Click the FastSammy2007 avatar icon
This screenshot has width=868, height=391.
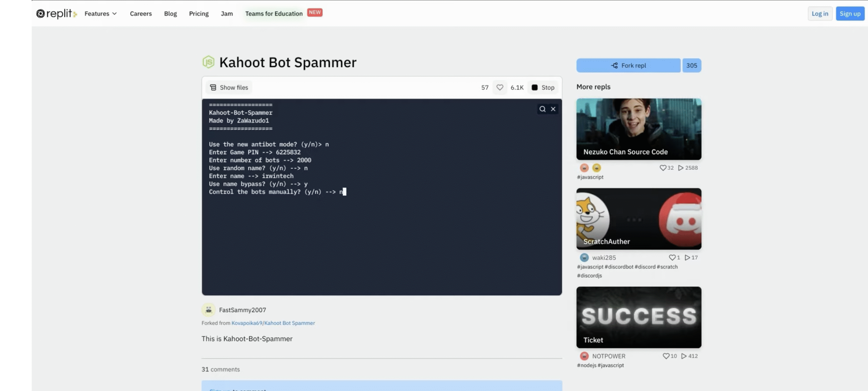(x=209, y=310)
